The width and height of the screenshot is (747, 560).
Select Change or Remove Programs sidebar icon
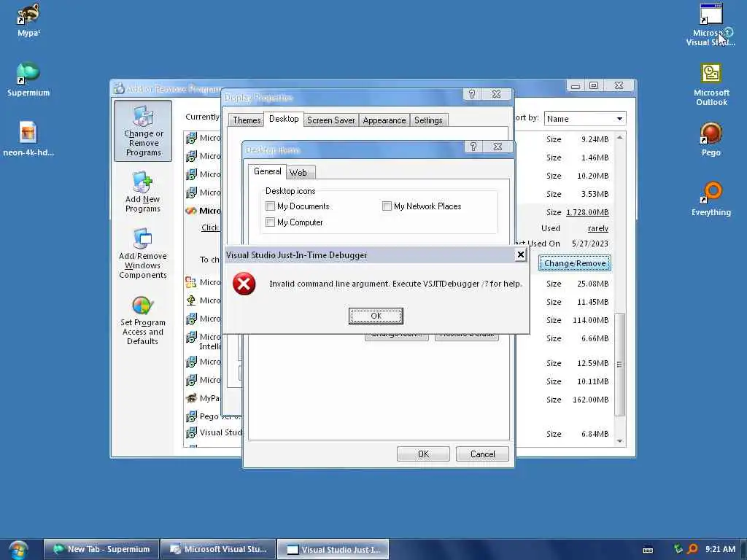pos(143,131)
